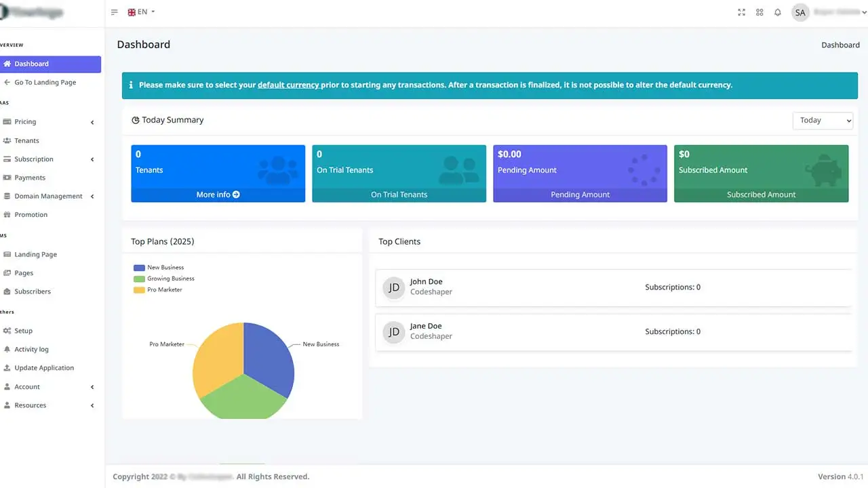
Task: Click the fullscreen toggle icon
Action: [741, 12]
